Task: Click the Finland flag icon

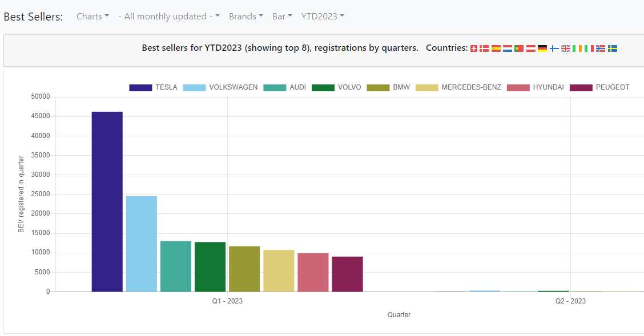Action: point(554,48)
